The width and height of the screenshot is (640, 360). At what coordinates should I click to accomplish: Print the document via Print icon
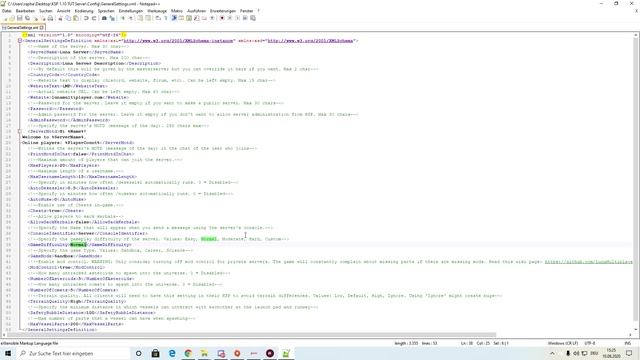50,18
